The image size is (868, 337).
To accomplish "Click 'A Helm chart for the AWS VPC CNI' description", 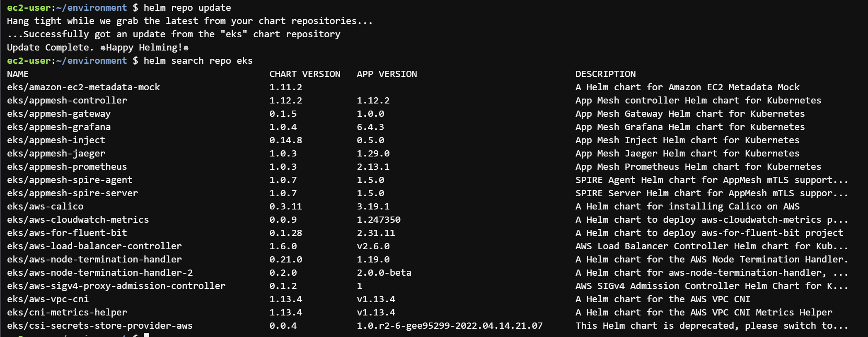I will (x=663, y=299).
